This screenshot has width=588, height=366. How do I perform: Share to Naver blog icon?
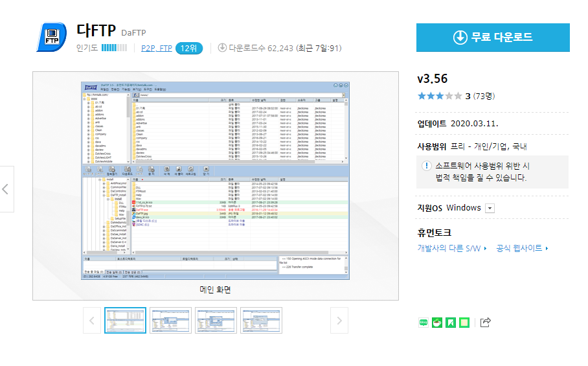coord(424,323)
